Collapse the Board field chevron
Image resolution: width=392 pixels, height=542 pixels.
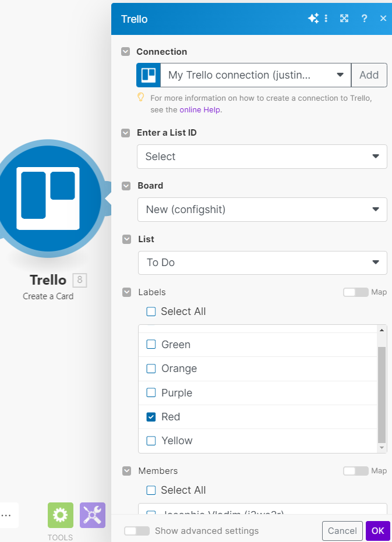tap(126, 186)
